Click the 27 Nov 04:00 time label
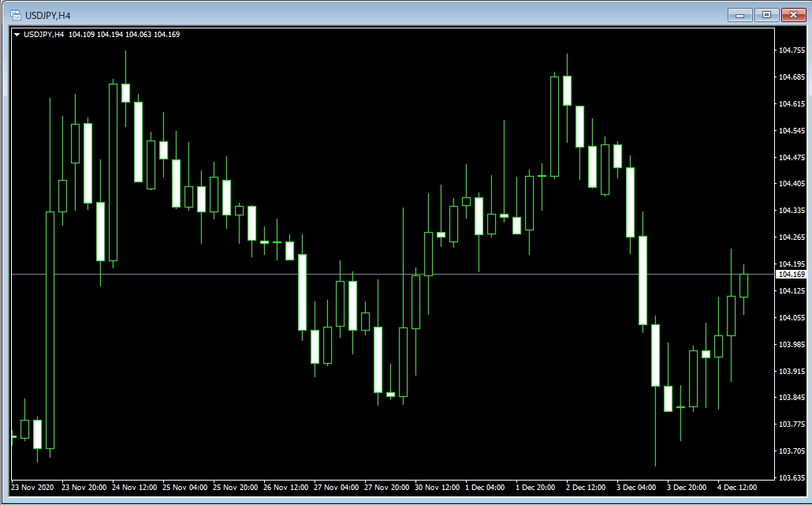The image size is (812, 505). click(x=336, y=488)
